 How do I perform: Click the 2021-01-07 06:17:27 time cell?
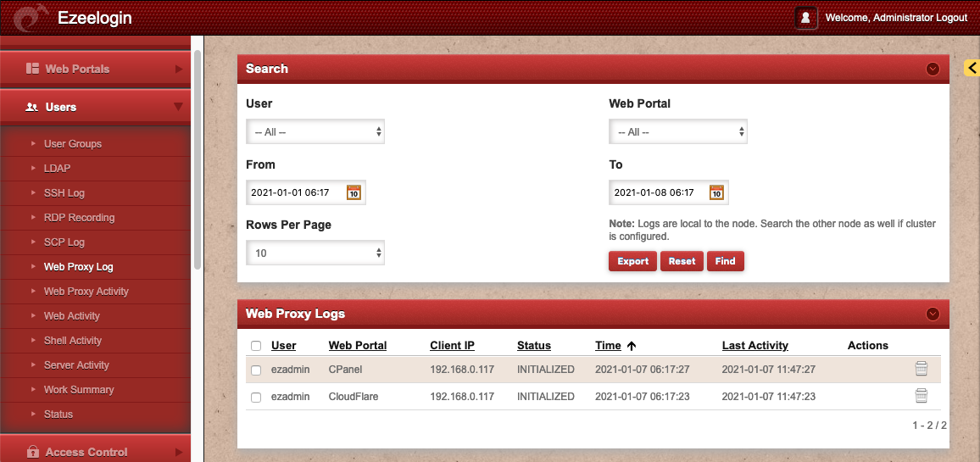[642, 370]
